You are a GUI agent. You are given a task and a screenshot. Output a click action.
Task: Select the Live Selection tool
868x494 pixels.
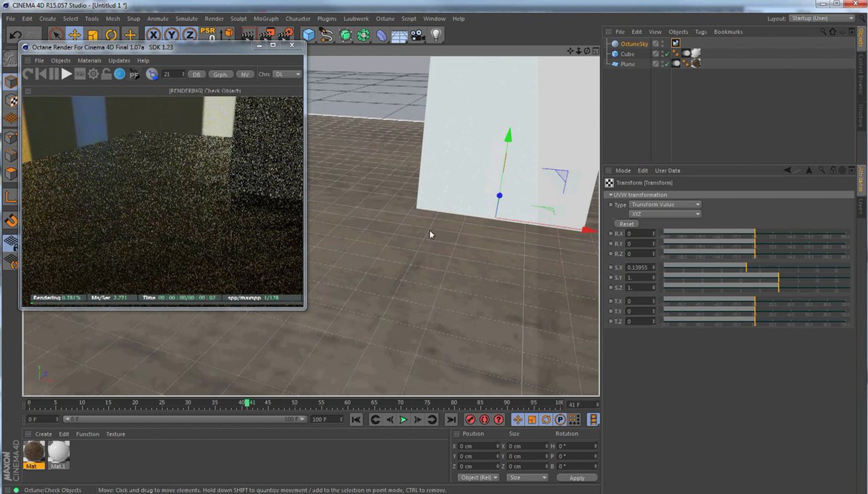(56, 35)
